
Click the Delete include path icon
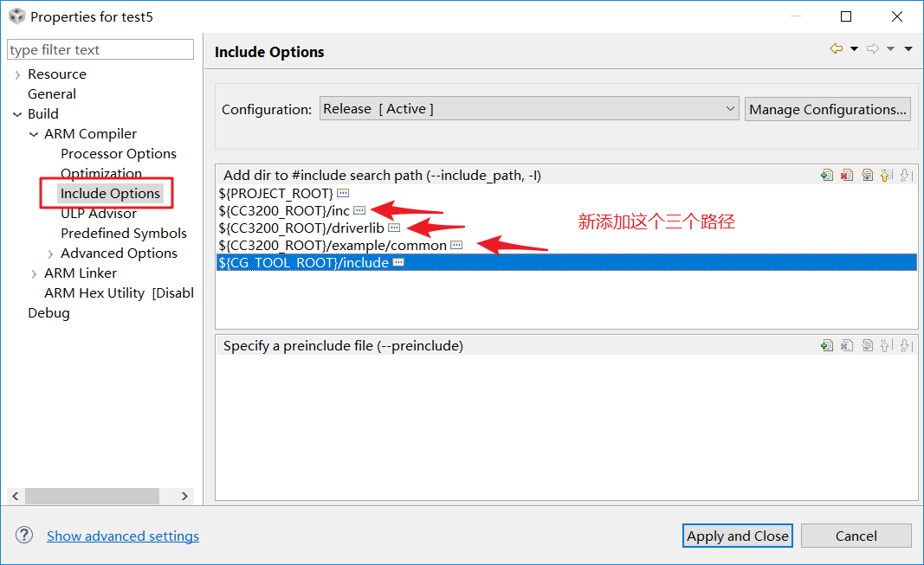pos(847,175)
